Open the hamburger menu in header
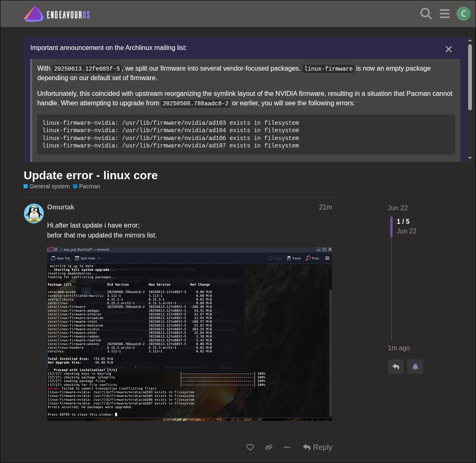476x463 pixels. click(445, 14)
